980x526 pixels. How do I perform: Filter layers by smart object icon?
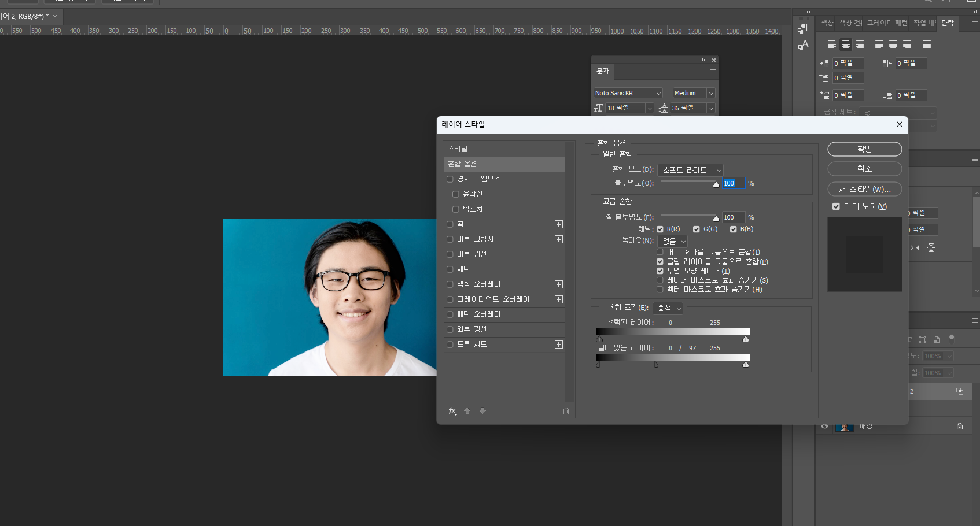pyautogui.click(x=937, y=339)
